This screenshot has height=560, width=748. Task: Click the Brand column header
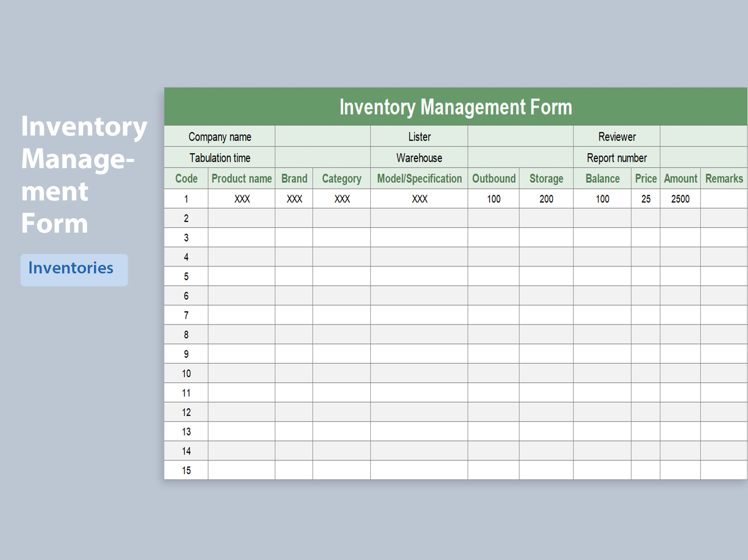coord(294,178)
